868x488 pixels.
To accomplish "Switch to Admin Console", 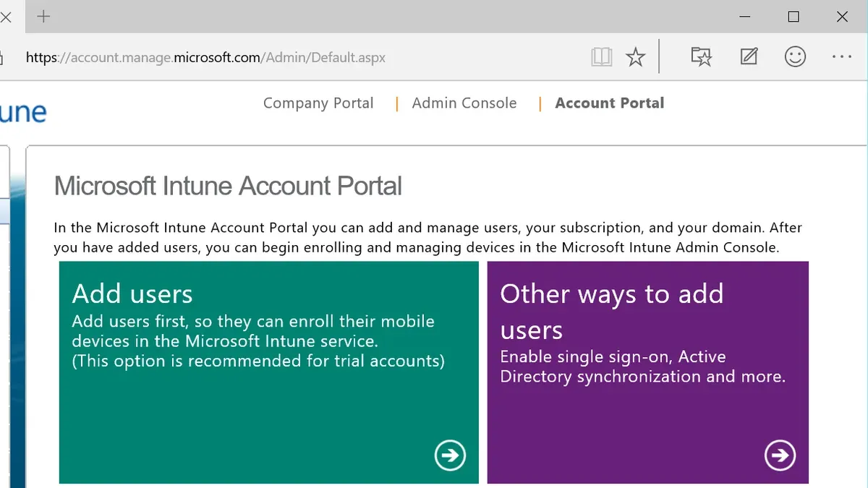I will coord(464,103).
